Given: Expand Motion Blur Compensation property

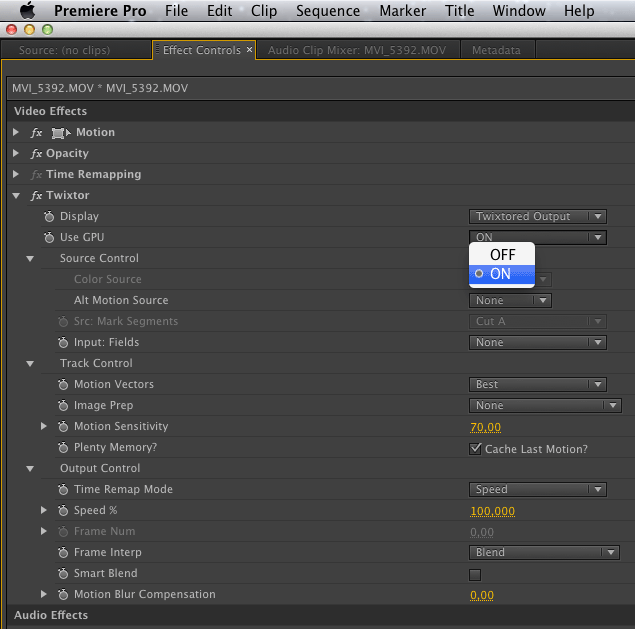Looking at the screenshot, I should pyautogui.click(x=44, y=594).
